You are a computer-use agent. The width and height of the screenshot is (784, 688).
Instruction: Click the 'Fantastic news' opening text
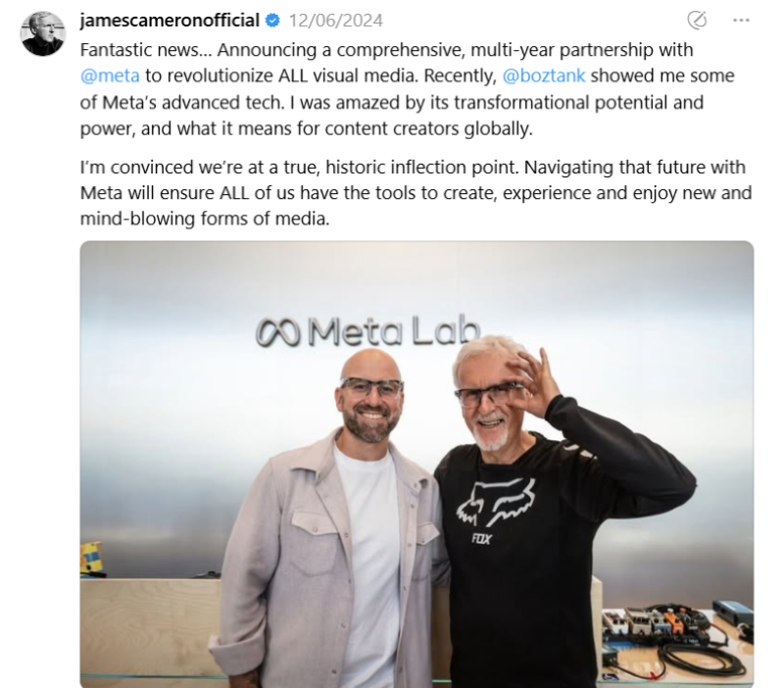tap(141, 50)
